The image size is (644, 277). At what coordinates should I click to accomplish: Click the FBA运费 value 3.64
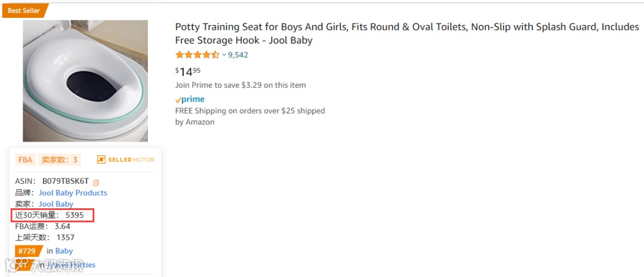tap(63, 226)
